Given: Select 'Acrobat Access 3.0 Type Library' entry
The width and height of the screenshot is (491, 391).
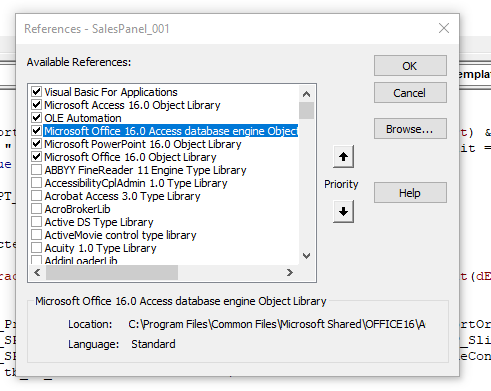Looking at the screenshot, I should pyautogui.click(x=122, y=196).
